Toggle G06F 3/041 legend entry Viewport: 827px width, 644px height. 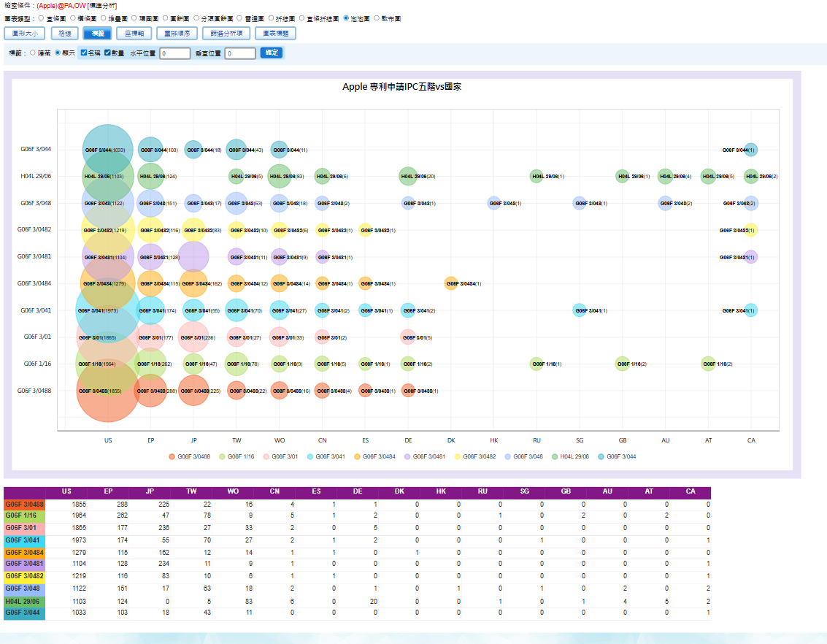point(326,457)
